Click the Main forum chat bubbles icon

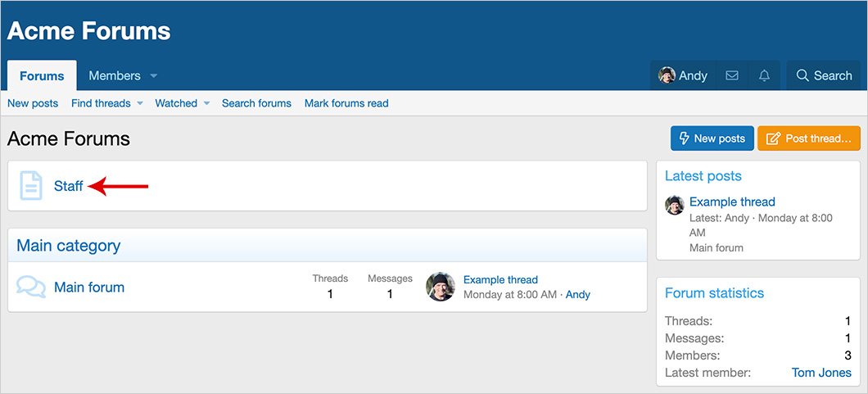click(31, 287)
